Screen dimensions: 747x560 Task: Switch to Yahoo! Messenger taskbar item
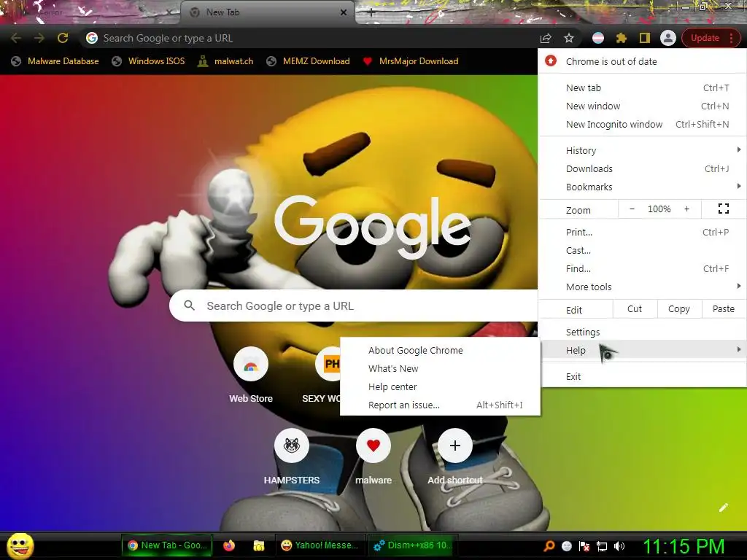pyautogui.click(x=320, y=545)
